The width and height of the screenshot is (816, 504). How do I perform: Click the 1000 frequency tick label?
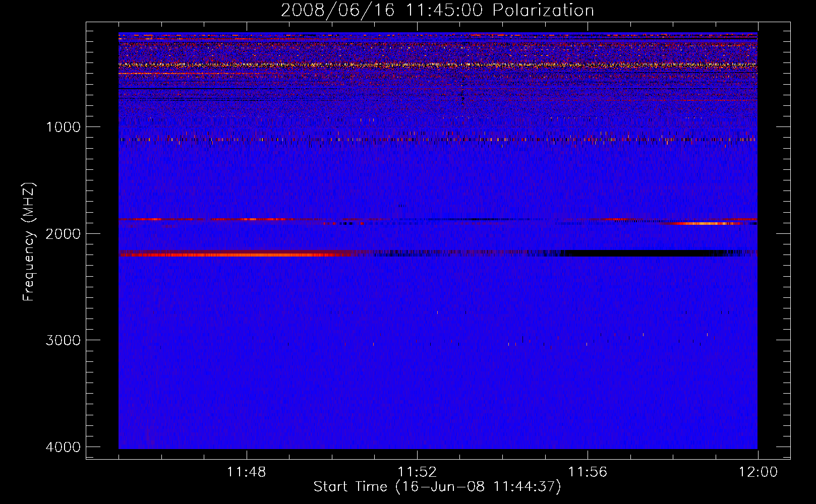tap(63, 127)
